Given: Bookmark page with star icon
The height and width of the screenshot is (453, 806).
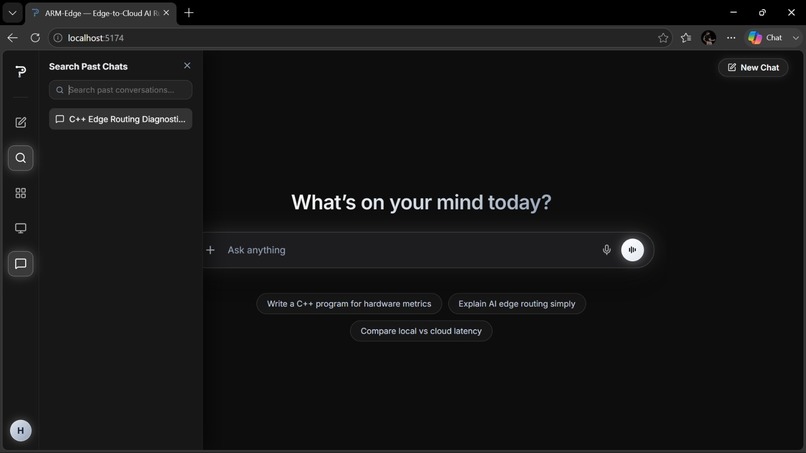Looking at the screenshot, I should 663,38.
